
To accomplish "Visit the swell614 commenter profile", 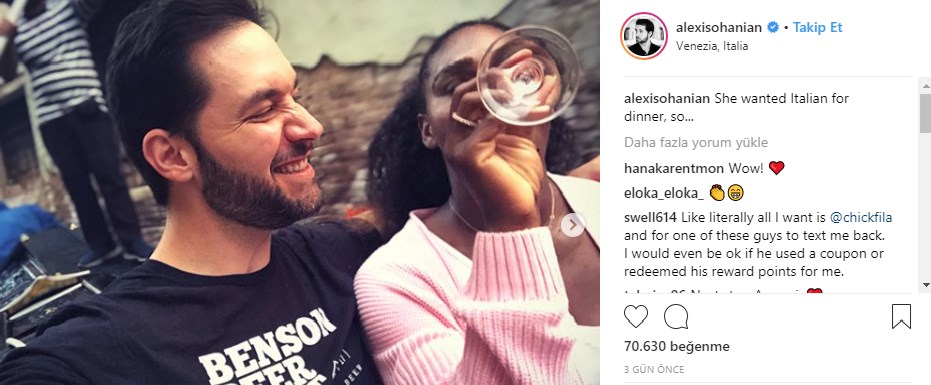I will point(647,218).
